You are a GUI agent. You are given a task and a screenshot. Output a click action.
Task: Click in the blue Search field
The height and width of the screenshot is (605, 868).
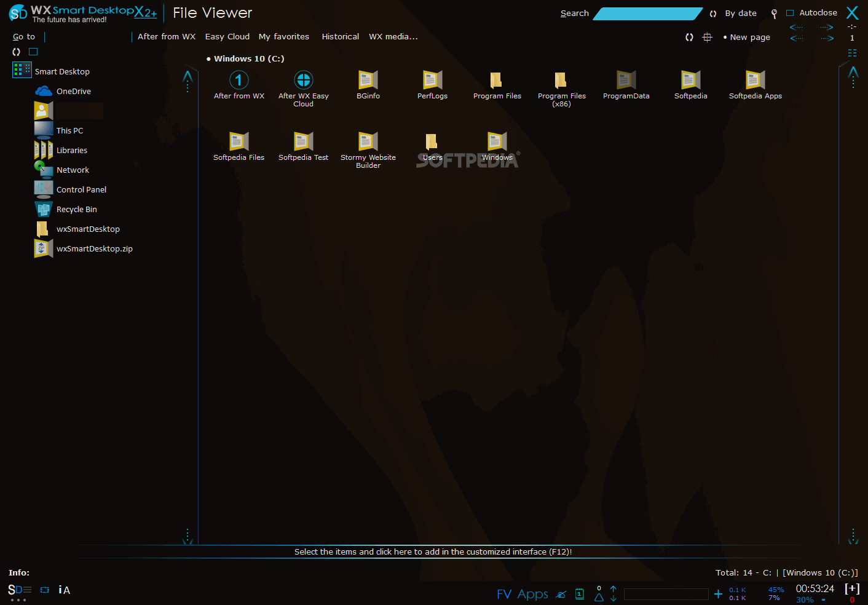pos(648,14)
